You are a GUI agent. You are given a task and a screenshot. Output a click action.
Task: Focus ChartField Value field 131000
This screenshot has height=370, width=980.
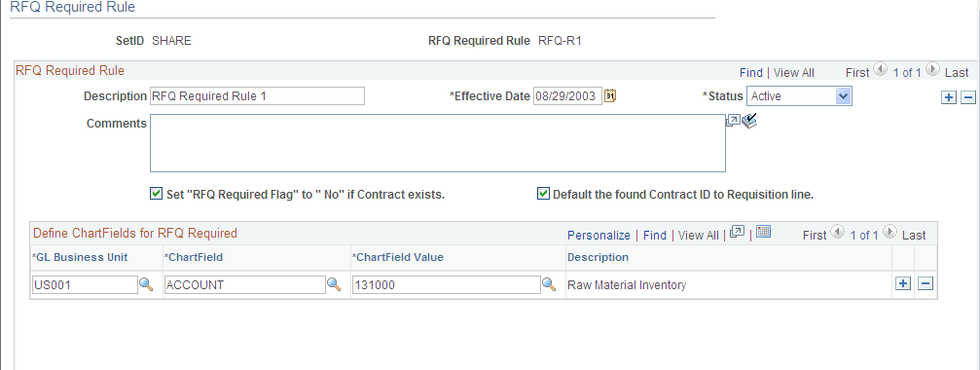(447, 285)
